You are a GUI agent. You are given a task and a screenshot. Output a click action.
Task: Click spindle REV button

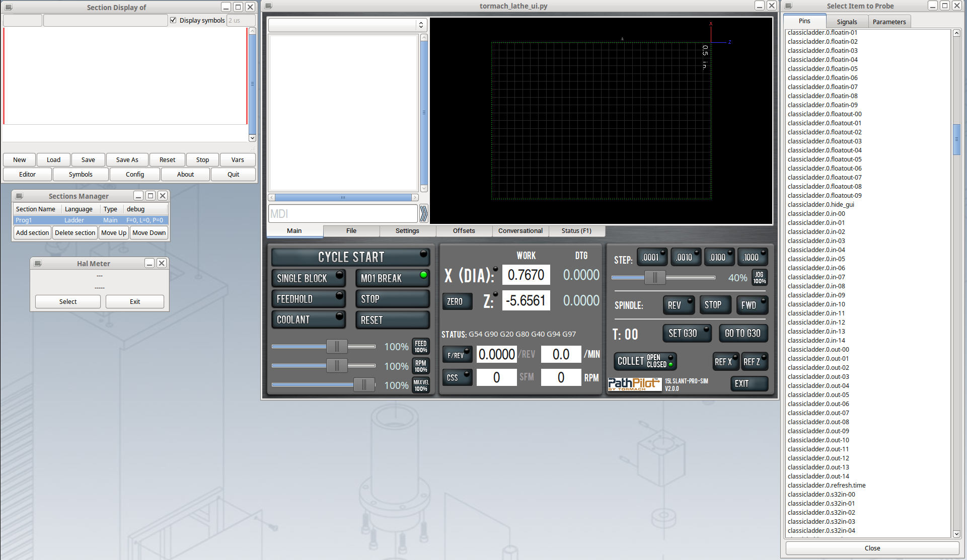(x=678, y=305)
